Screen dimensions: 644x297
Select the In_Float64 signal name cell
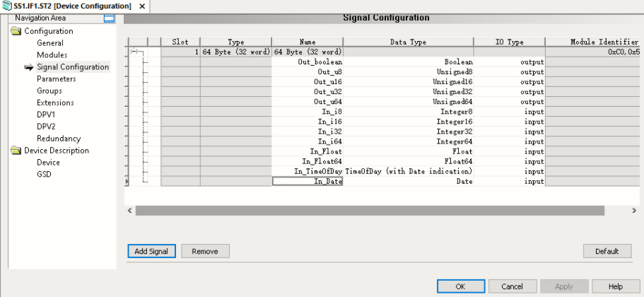click(x=308, y=161)
